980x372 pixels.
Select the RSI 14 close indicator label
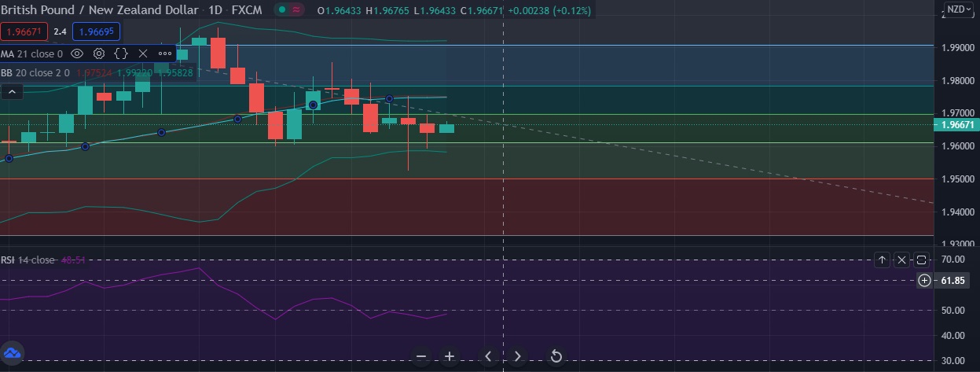point(28,260)
